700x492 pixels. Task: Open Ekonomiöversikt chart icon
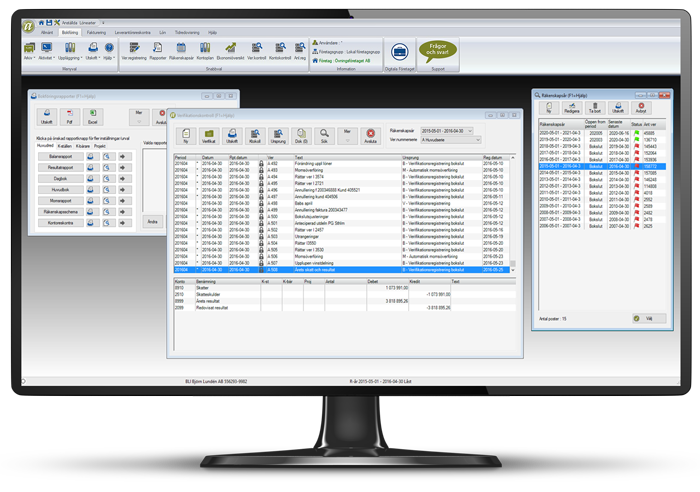(x=231, y=50)
